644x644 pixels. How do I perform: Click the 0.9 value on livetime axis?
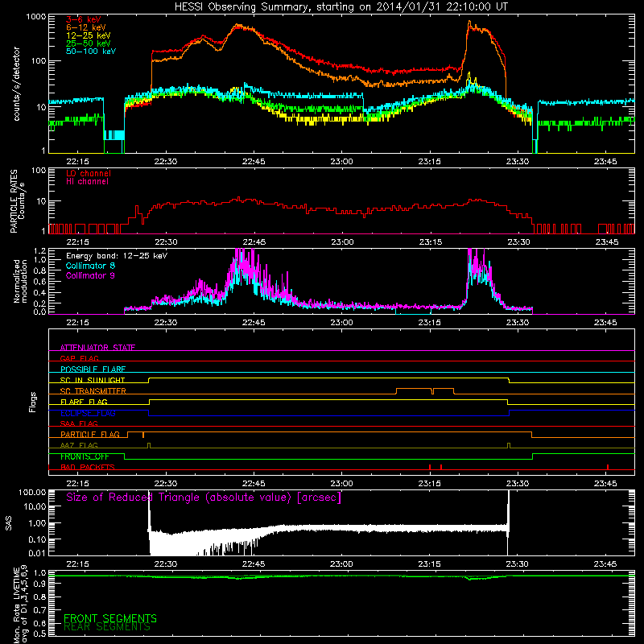40,584
